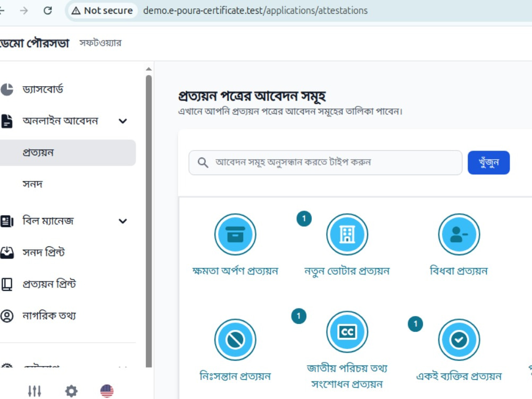Click the নতুন ভোটার প্রত্যয়ন building icon
This screenshot has height=399, width=532.
[347, 235]
